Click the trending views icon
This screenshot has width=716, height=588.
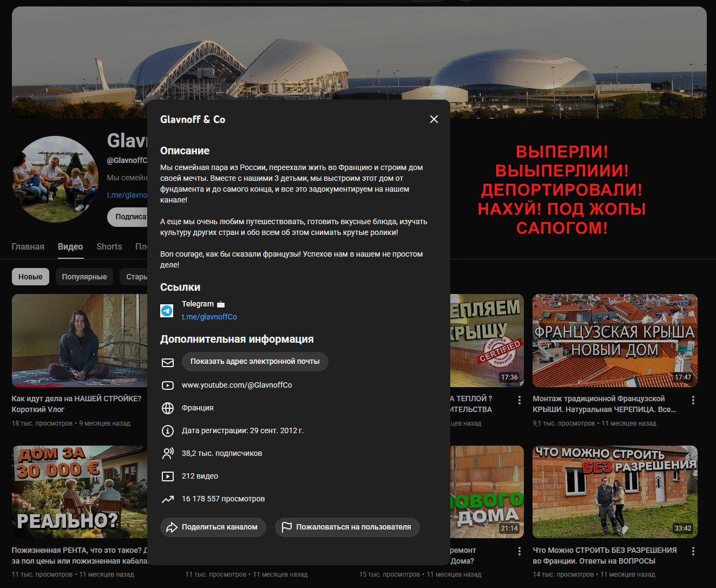click(168, 499)
